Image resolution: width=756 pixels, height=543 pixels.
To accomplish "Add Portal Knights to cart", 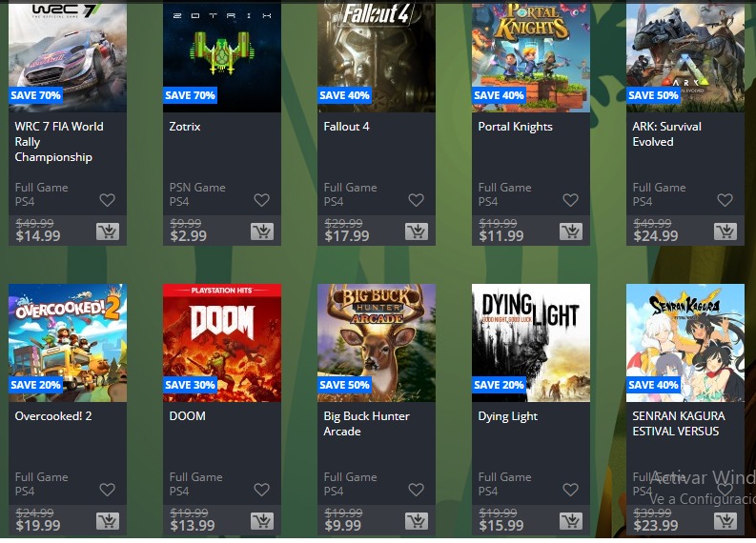I will (571, 231).
